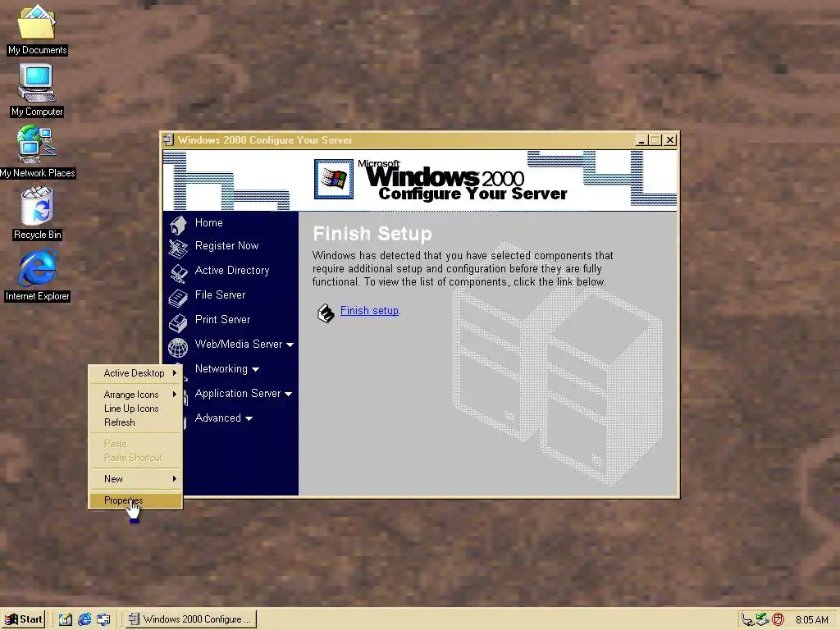Close the Configure Your Server window
Viewport: 840px width, 630px height.
670,140
